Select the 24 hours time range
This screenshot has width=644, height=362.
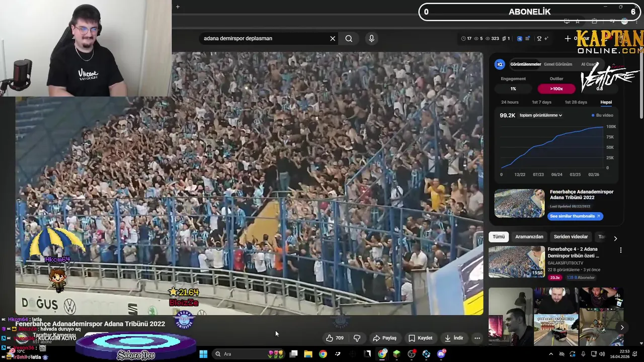(510, 102)
